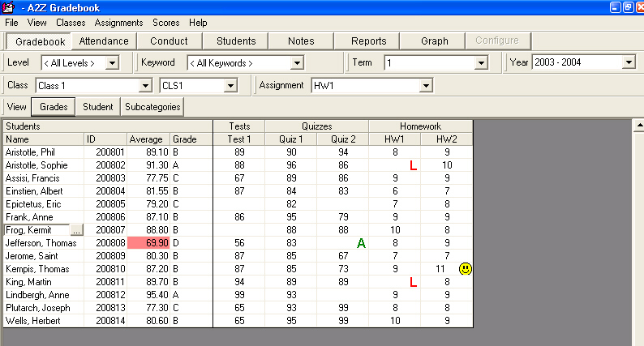The height and width of the screenshot is (346, 644).
Task: Expand the Class dropdown showing Class 1
Action: [x=145, y=86]
